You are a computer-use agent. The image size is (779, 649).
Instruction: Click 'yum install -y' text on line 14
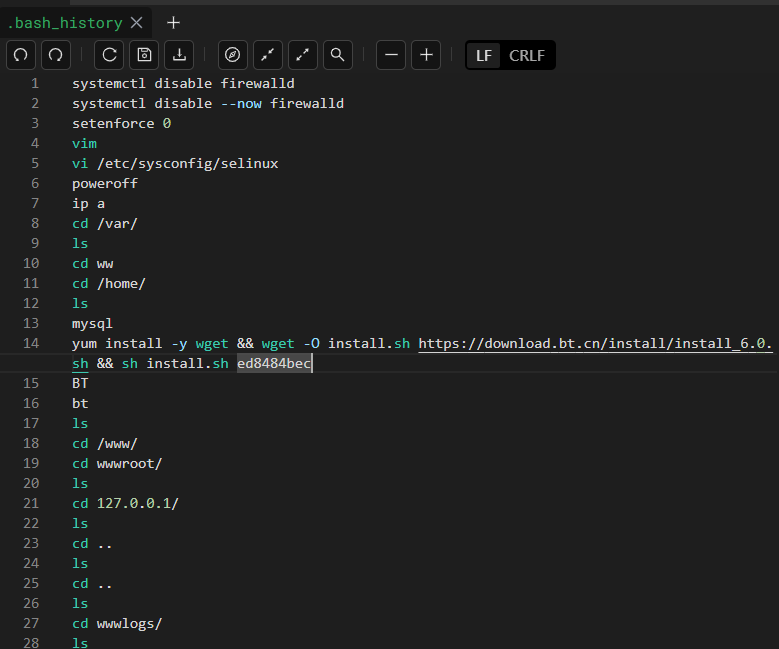coord(130,344)
